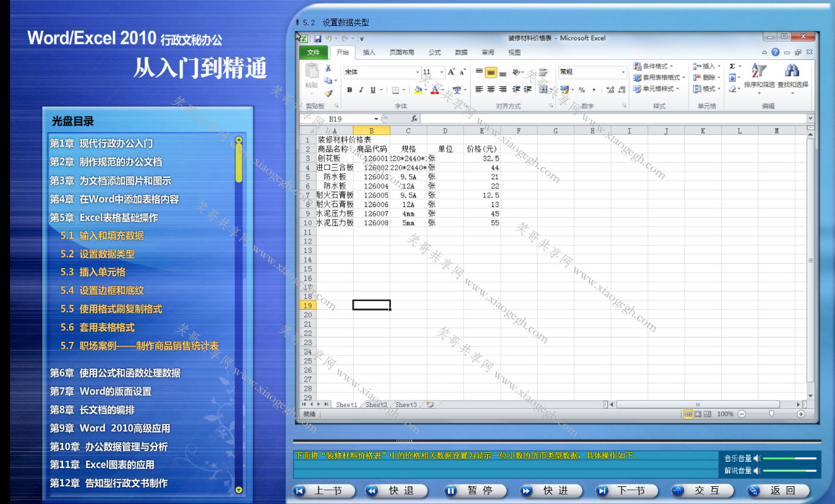Expand Cell Styles (单元格样式) menu
Screen dimensions: 835x504
click(656, 89)
